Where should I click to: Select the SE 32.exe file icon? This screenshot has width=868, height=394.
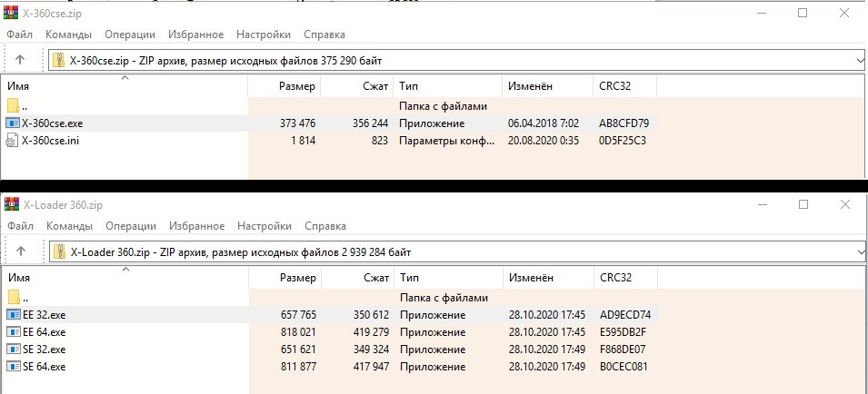[x=14, y=350]
